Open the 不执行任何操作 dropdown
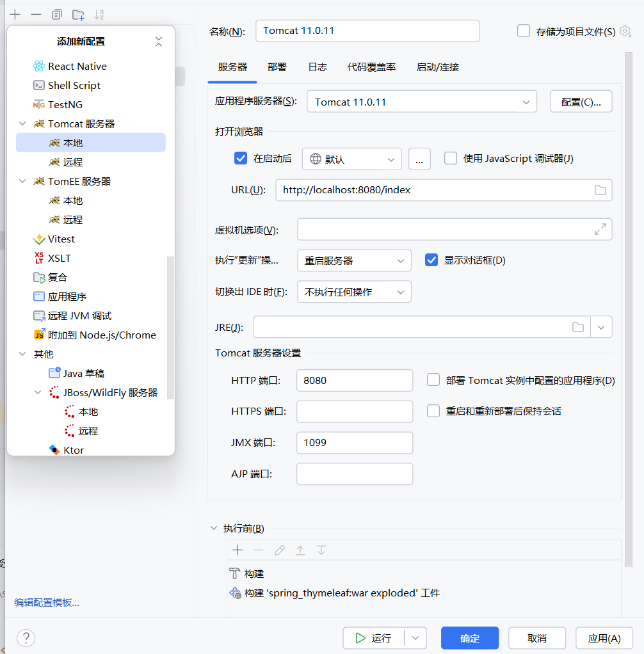Viewport: 644px width, 654px height. click(355, 292)
